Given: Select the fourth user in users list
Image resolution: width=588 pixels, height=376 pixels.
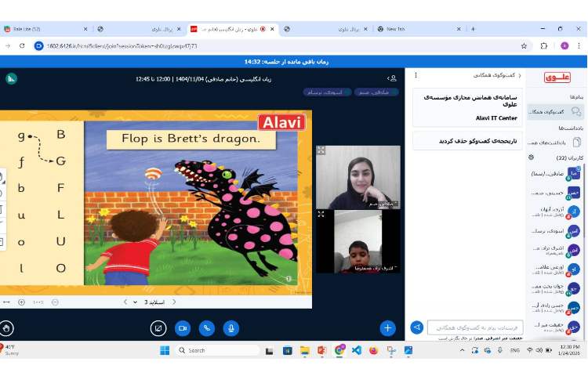Looking at the screenshot, I should pyautogui.click(x=555, y=231).
